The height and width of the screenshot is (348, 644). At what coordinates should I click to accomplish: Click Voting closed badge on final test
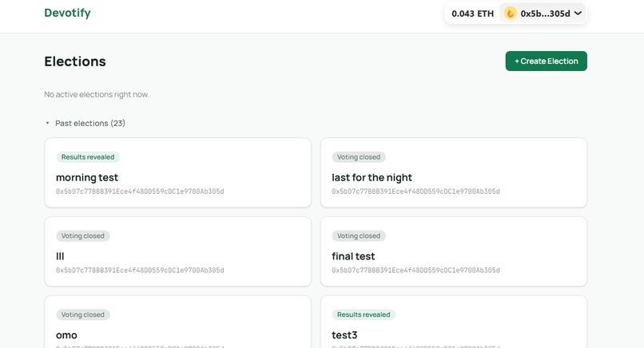tap(359, 236)
